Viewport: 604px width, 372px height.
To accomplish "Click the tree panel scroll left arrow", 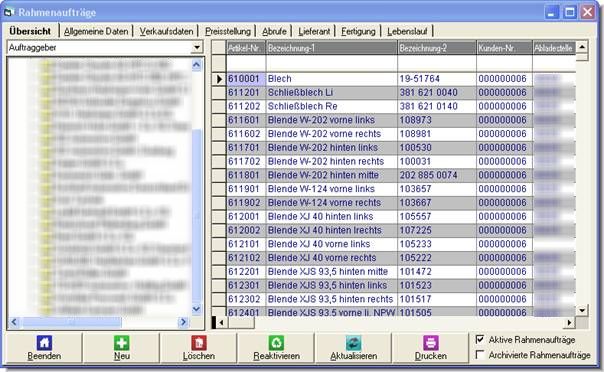I will pos(14,322).
